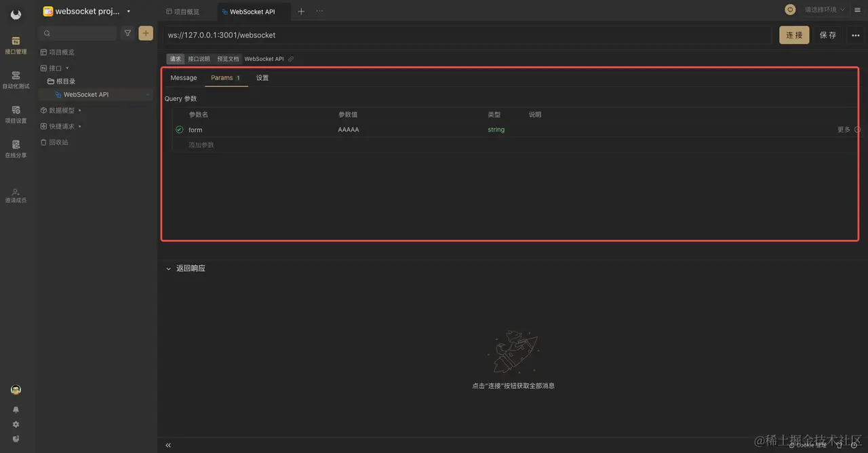Open the filter icon beside the search box

[127, 33]
